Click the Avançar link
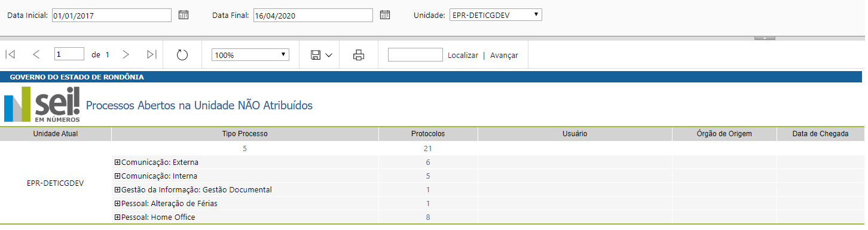This screenshot has height=230, width=868. 504,55
